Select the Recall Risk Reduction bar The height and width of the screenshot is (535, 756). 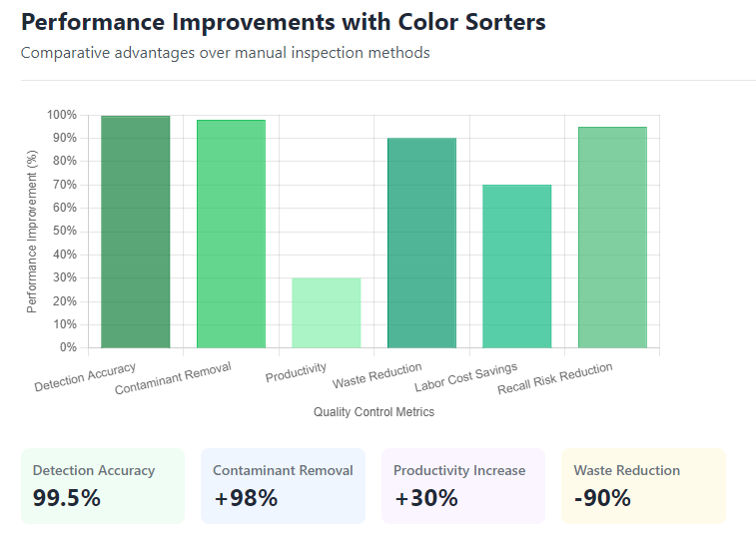tap(612, 238)
